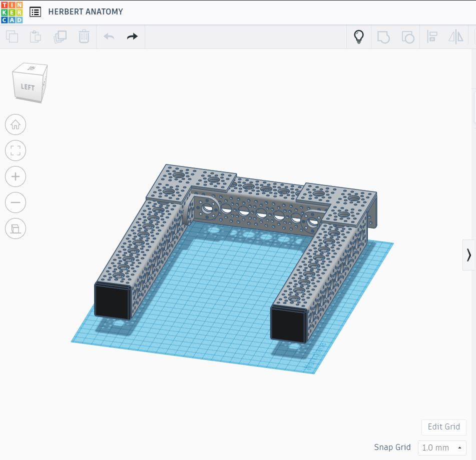Click the Mirror tool icon
Viewport: 476px width, 460px height.
(x=456, y=37)
